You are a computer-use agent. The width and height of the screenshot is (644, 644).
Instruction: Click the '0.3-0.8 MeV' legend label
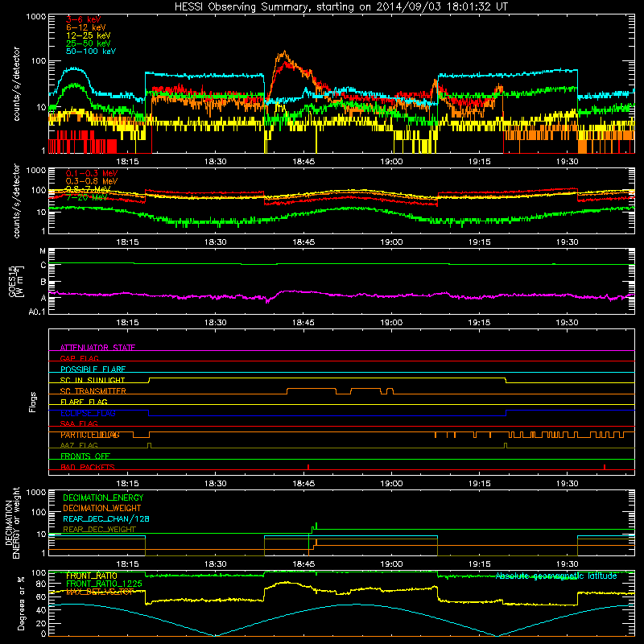(x=92, y=181)
